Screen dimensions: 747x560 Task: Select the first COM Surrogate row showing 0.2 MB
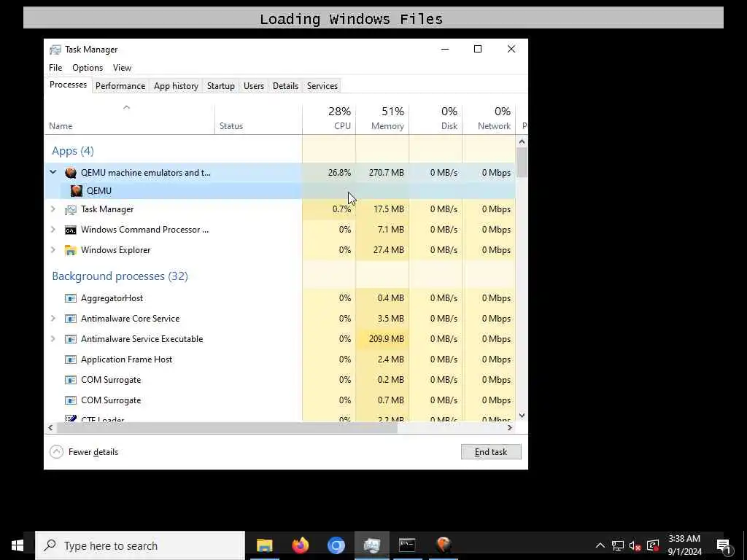click(x=280, y=379)
